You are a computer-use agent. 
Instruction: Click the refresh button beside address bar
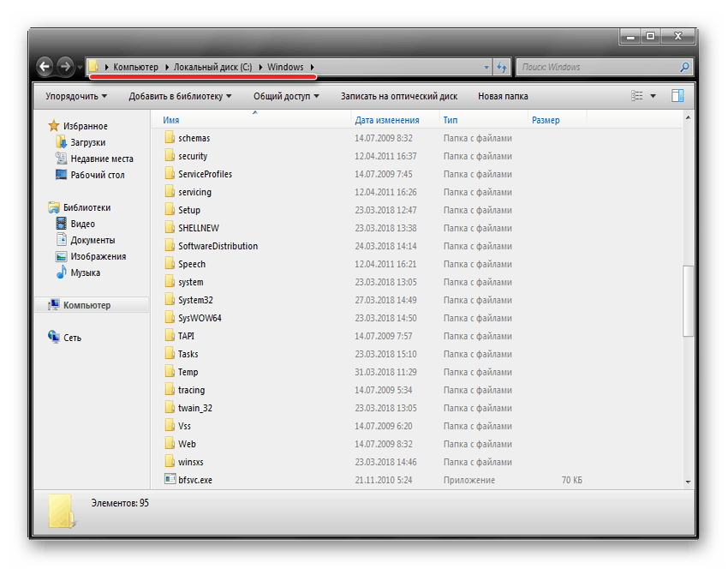tap(502, 67)
